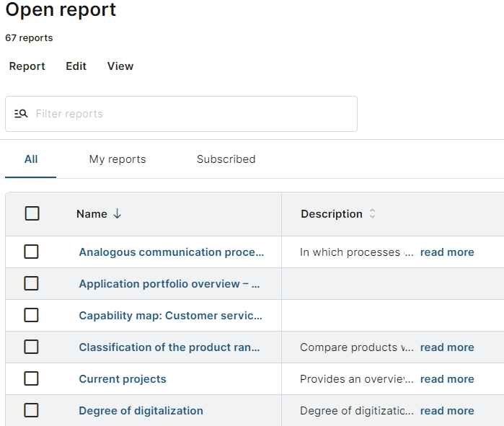Open the Degree of digitalization report
The image size is (504, 426).
[141, 411]
